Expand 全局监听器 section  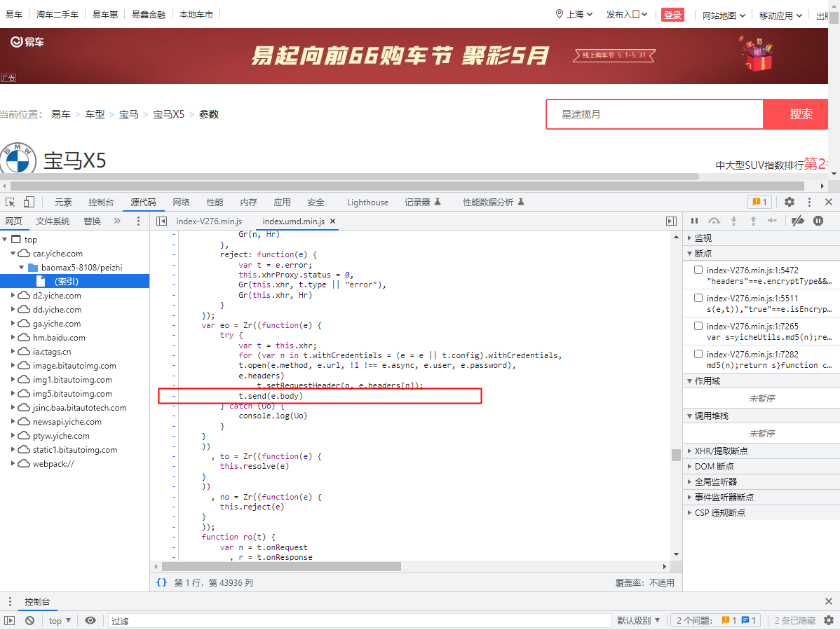[x=716, y=481]
